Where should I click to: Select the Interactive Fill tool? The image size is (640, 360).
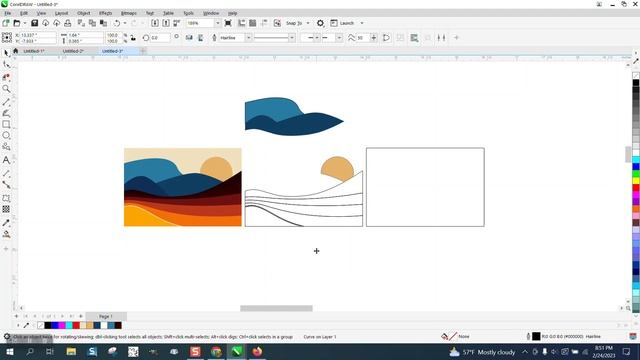pyautogui.click(x=6, y=234)
